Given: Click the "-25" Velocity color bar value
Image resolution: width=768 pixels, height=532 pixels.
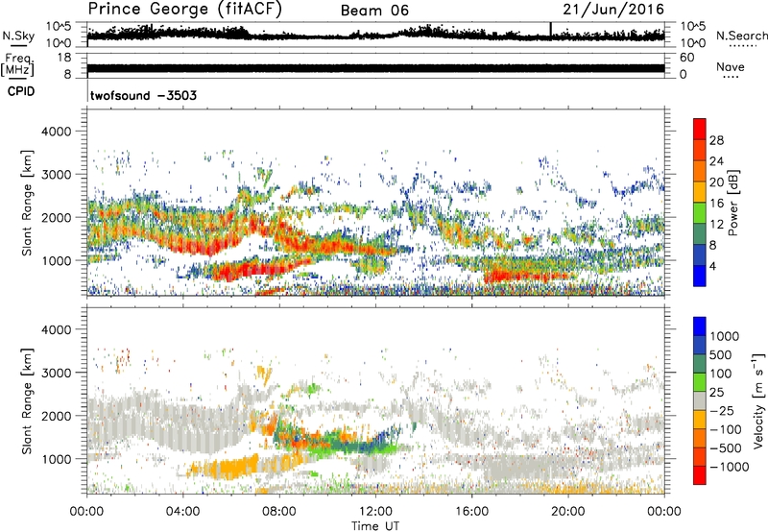Looking at the screenshot, I should (x=723, y=411).
